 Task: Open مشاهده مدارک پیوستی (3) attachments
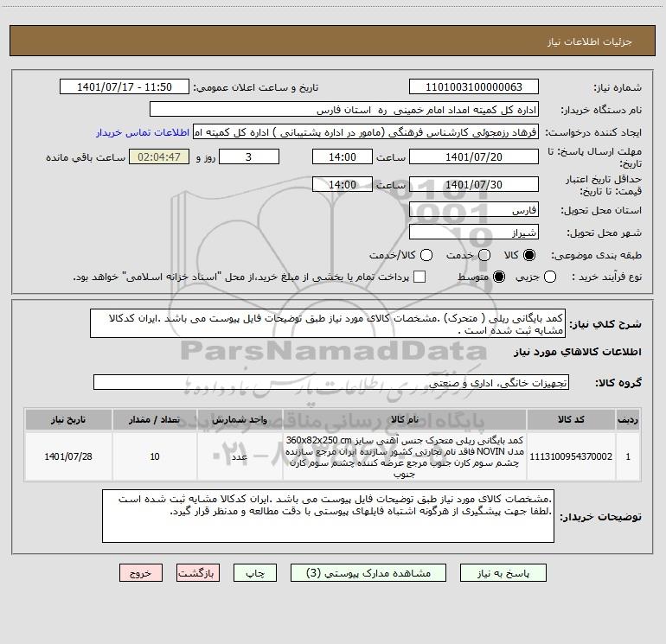click(368, 573)
